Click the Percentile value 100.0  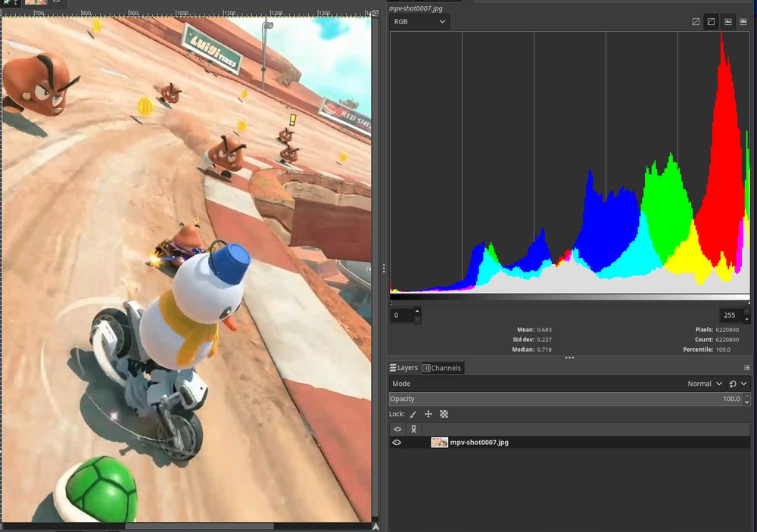click(x=723, y=350)
